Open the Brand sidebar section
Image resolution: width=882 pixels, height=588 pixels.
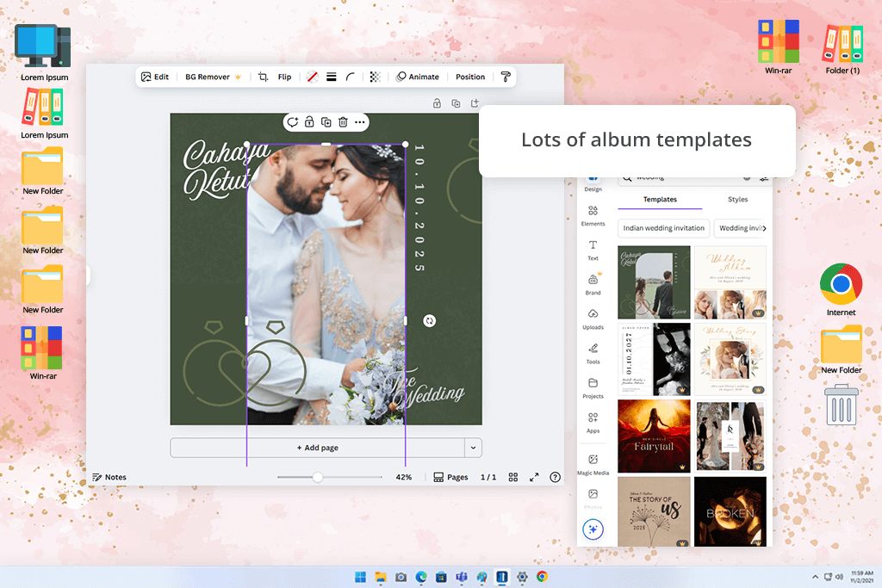(x=593, y=284)
